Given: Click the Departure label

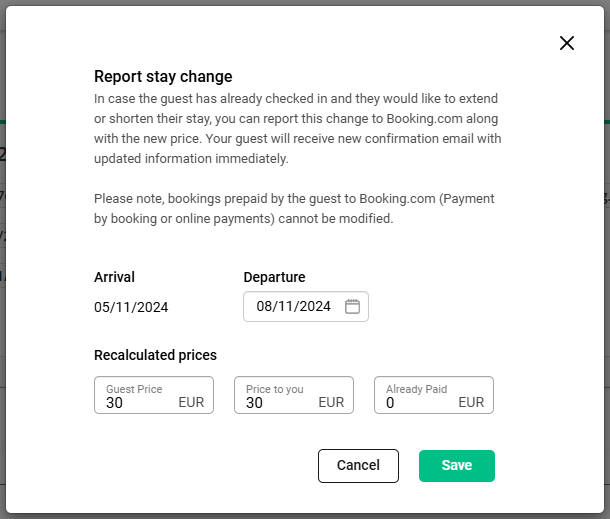Looking at the screenshot, I should point(274,277).
